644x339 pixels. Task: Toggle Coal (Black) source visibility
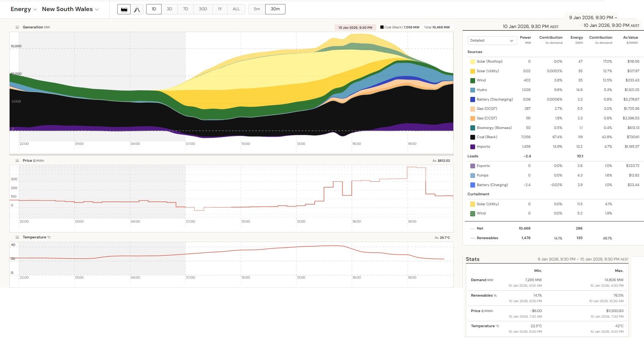[472, 137]
